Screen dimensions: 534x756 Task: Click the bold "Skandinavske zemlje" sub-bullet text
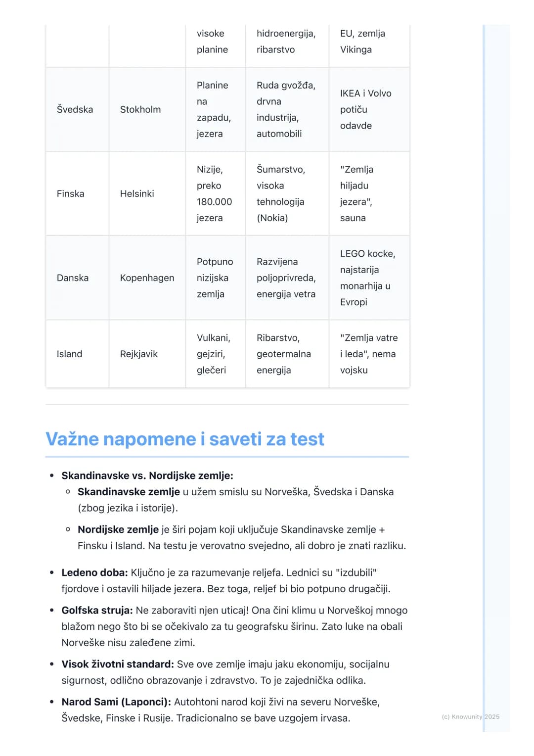coord(129,492)
